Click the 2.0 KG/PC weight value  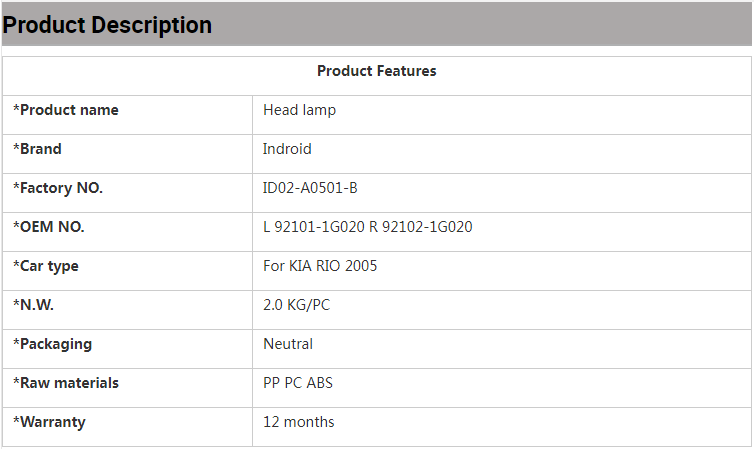click(296, 305)
